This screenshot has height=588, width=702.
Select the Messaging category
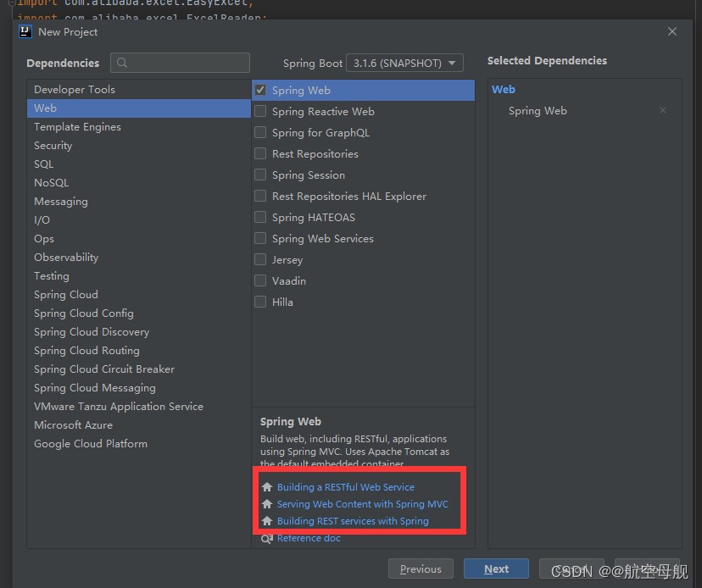(x=139, y=202)
